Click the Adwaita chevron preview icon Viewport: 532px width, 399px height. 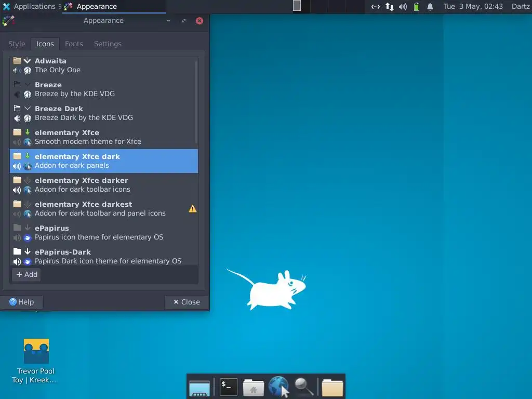[x=28, y=61]
